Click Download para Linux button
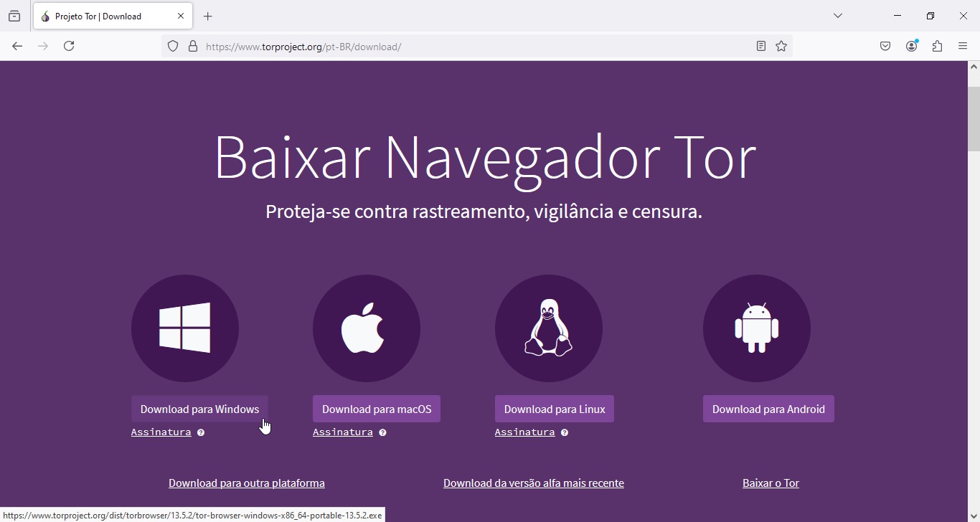Viewport: 980px width, 522px height. 555,409
